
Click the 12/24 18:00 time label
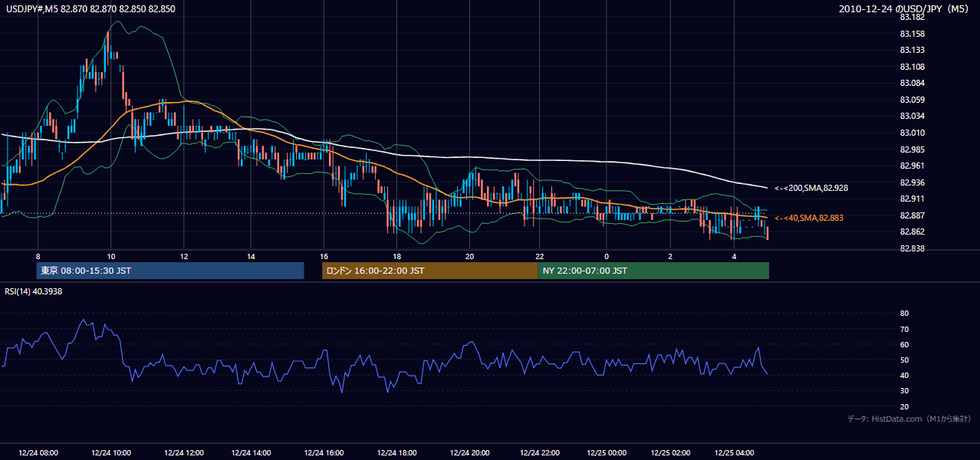[x=396, y=452]
